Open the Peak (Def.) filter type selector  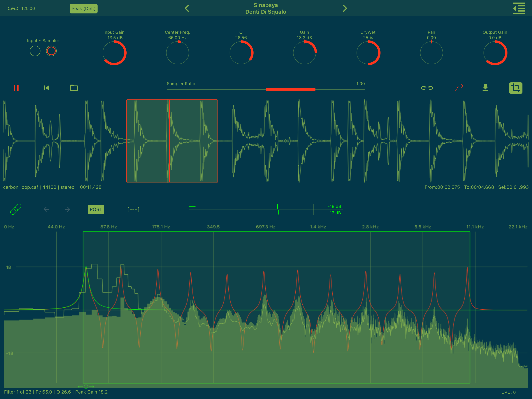pyautogui.click(x=84, y=9)
